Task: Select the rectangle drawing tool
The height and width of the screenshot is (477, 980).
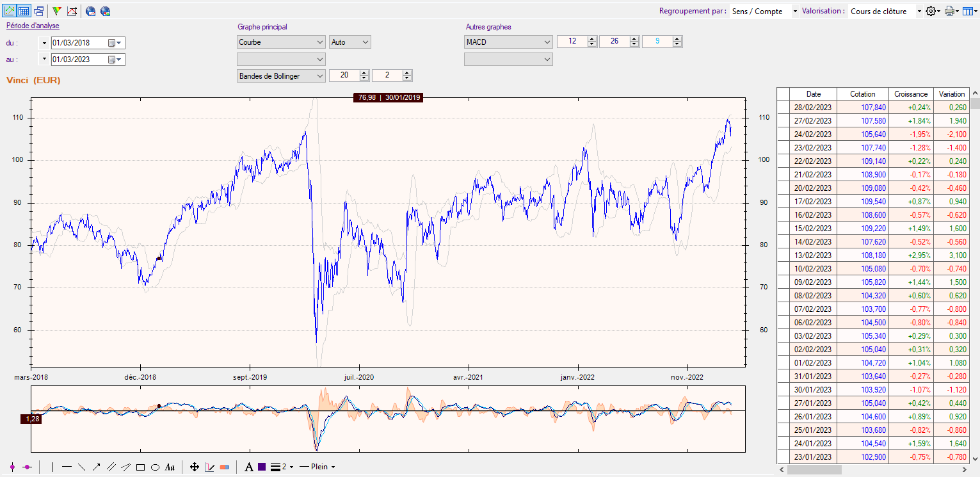Action: click(140, 467)
